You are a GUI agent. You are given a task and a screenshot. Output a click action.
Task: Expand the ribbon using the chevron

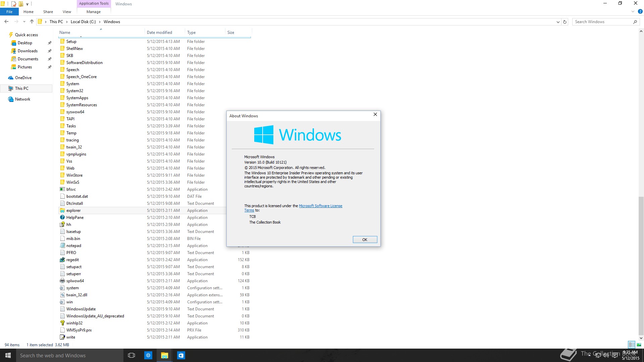point(633,11)
